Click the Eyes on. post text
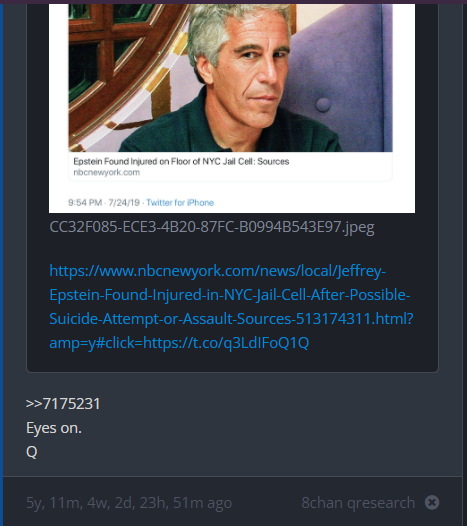This screenshot has height=526, width=467. click(x=54, y=428)
